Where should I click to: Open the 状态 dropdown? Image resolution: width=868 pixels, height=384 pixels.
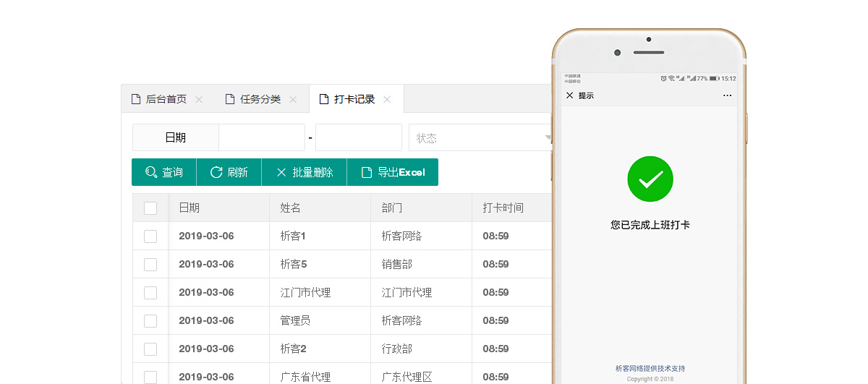point(481,137)
